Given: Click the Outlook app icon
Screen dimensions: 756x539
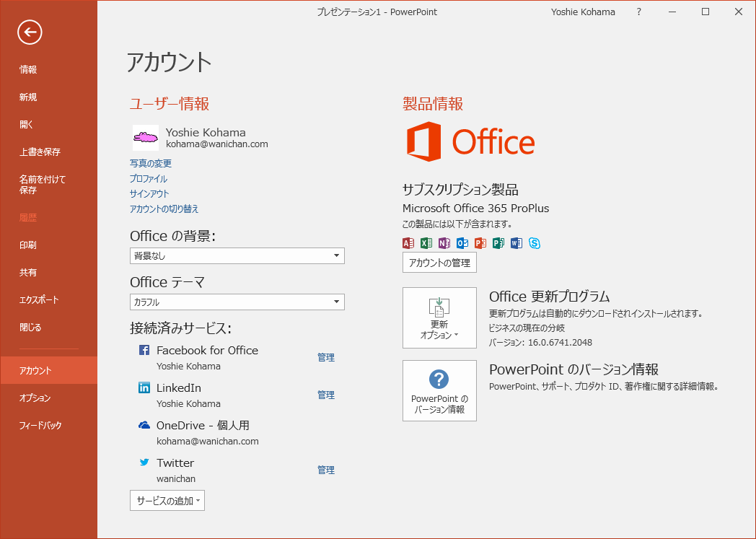Looking at the screenshot, I should (x=462, y=243).
